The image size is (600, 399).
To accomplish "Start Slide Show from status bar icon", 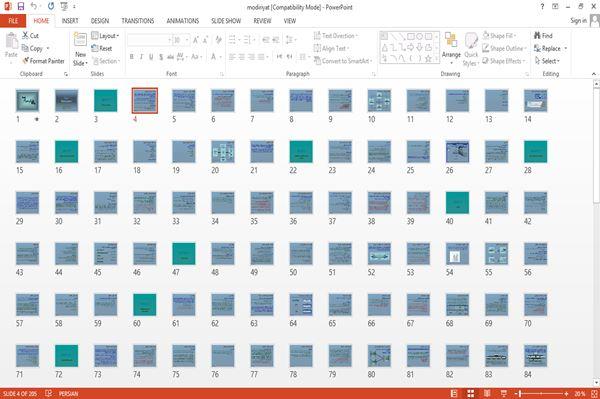I will tap(504, 394).
